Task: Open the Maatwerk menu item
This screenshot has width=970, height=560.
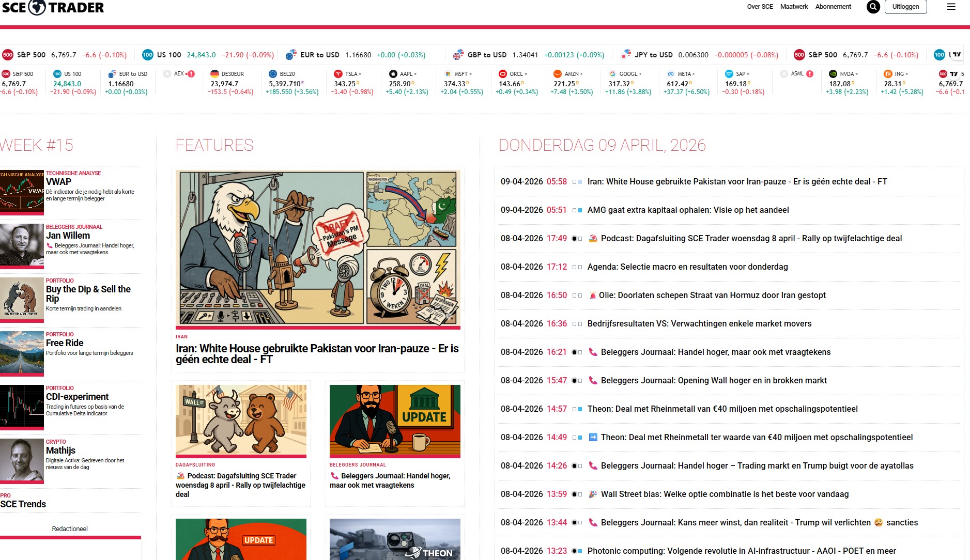Action: (794, 7)
